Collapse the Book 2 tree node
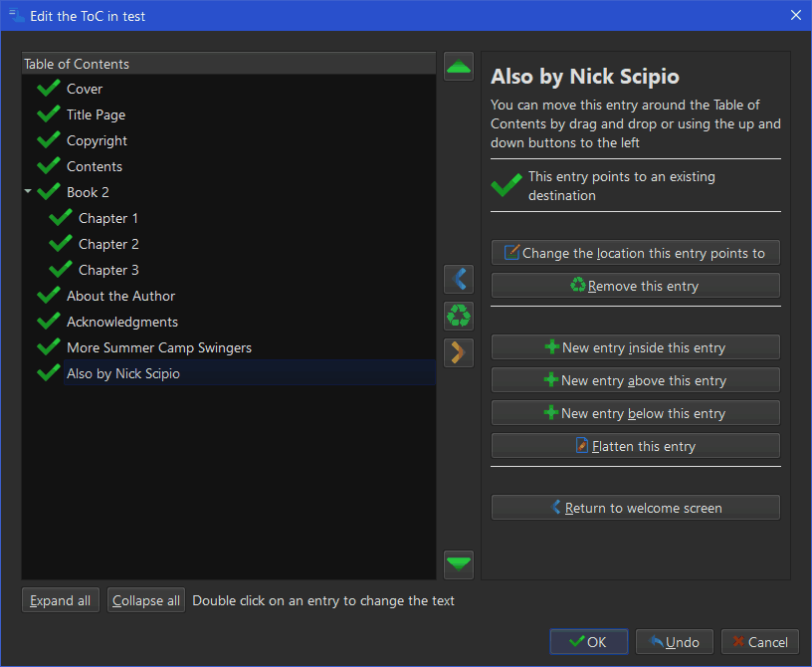This screenshot has width=812, height=667. coord(28,192)
